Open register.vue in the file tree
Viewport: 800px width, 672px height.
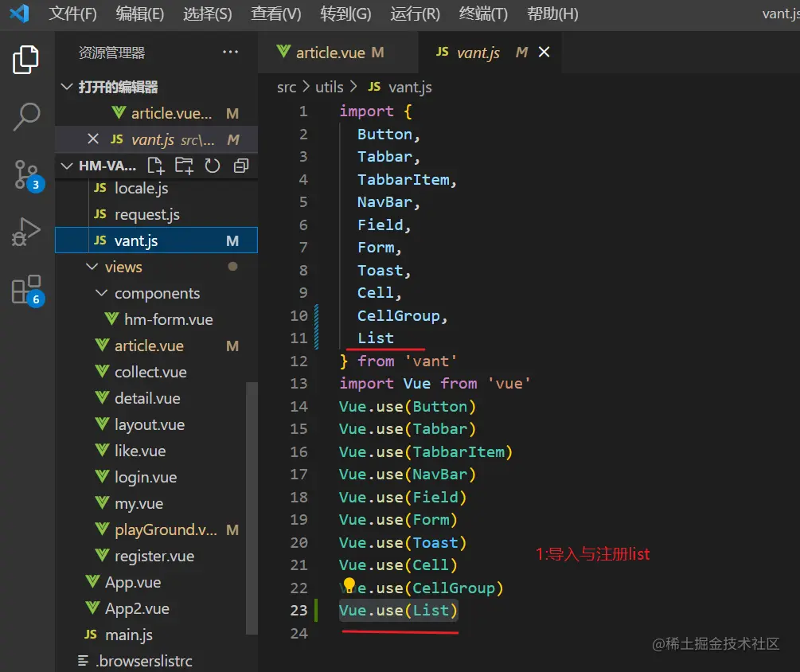tap(156, 557)
